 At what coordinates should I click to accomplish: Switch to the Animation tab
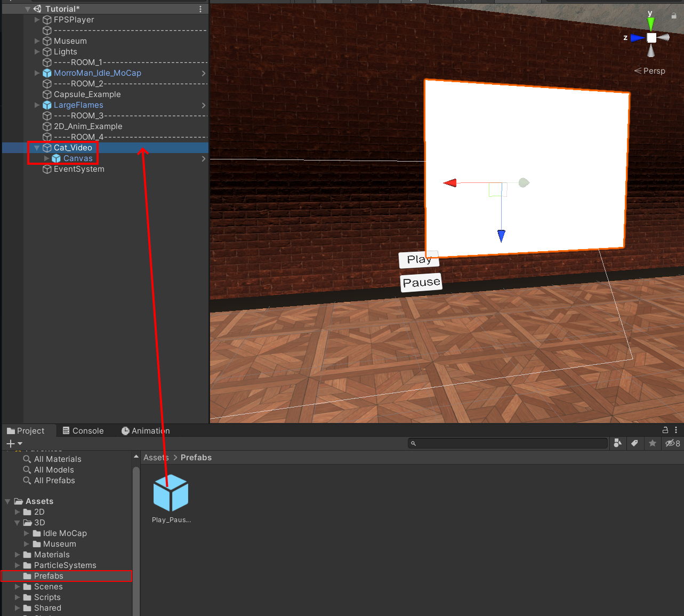(x=146, y=431)
